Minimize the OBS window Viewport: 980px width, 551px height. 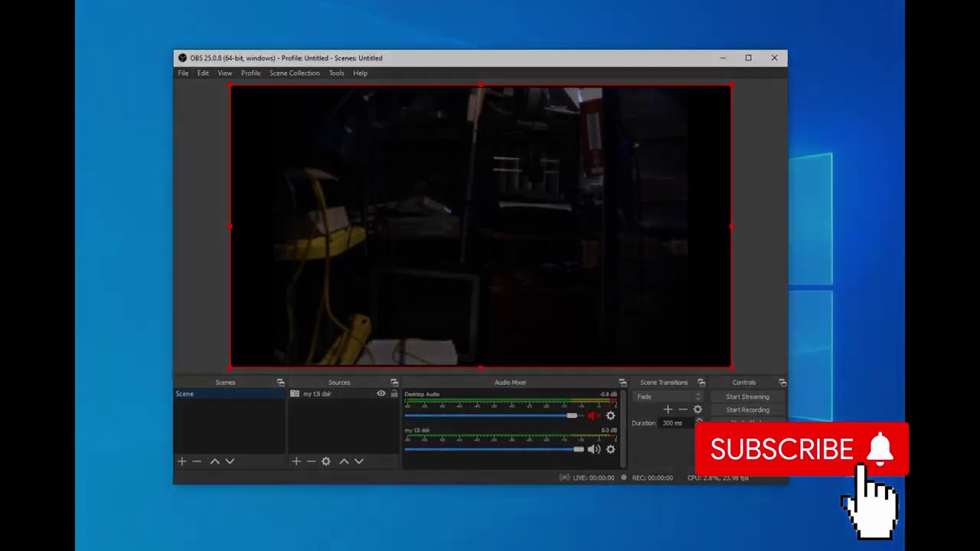tap(722, 58)
